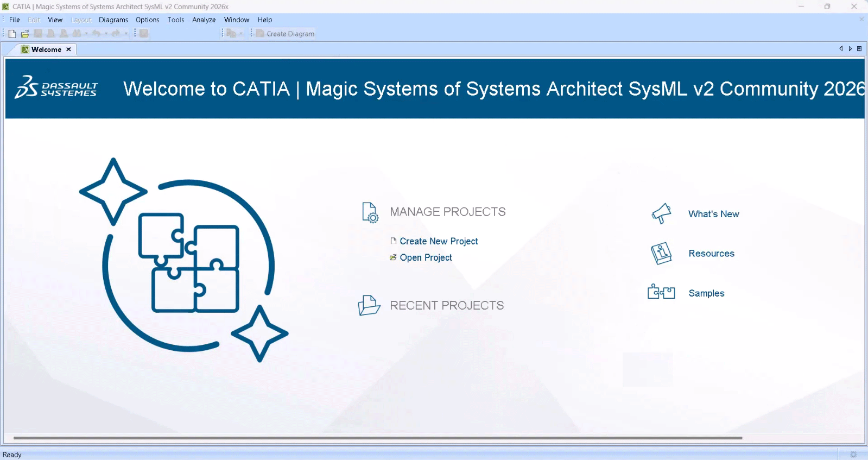Image resolution: width=868 pixels, height=460 pixels.
Task: Click the RECENT PROJECTS heading
Action: [447, 305]
